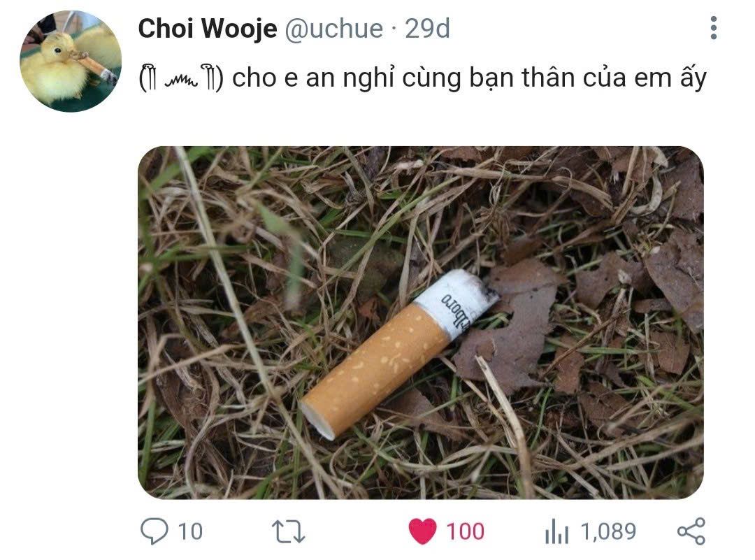755x560 pixels.
Task: Click the crying kaomoji at tweet start
Action: click(181, 78)
